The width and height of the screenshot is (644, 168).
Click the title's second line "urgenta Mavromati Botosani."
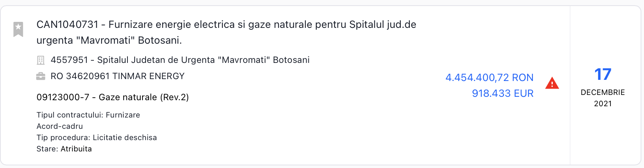click(x=109, y=41)
